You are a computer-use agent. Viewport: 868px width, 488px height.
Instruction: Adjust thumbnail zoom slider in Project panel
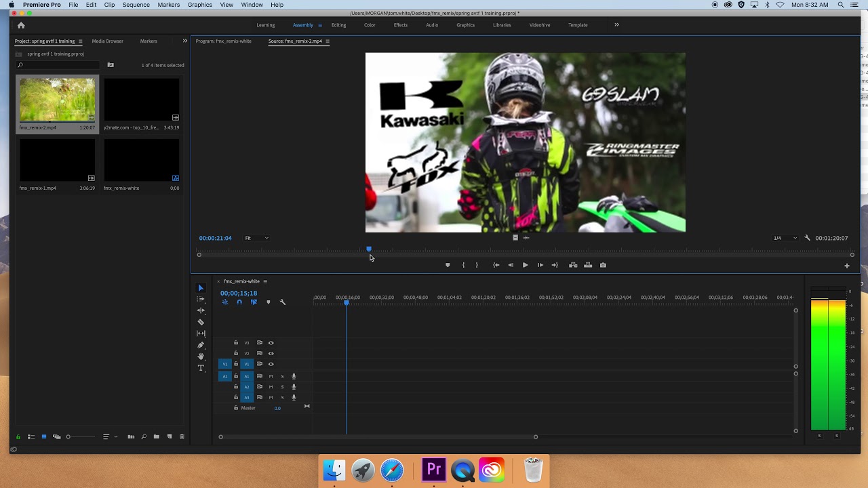tap(82, 436)
